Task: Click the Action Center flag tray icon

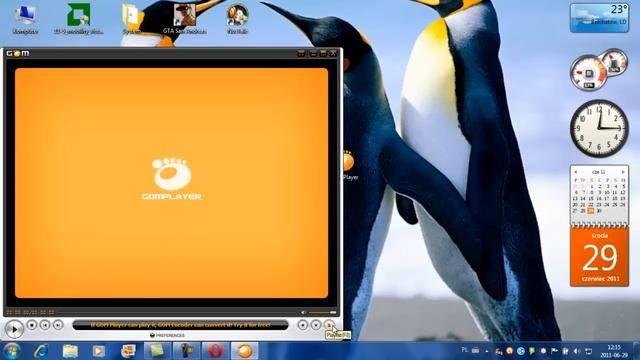Action: point(554,351)
